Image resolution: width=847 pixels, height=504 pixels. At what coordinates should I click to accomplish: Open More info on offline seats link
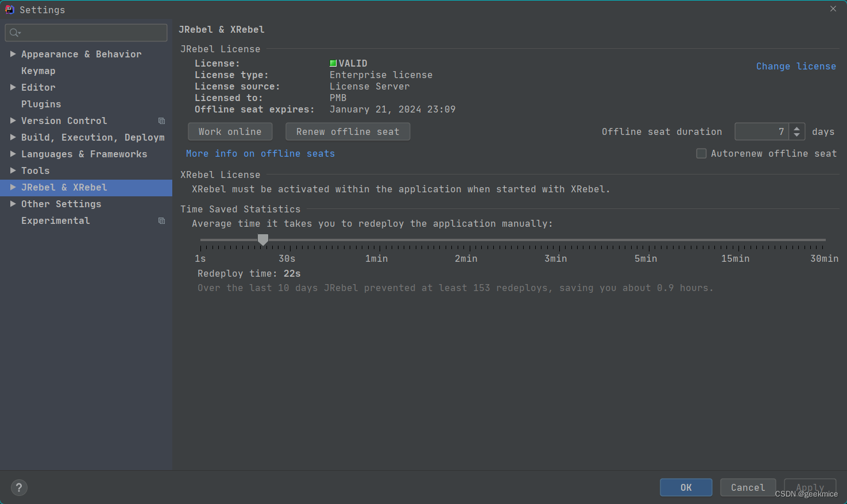click(261, 153)
